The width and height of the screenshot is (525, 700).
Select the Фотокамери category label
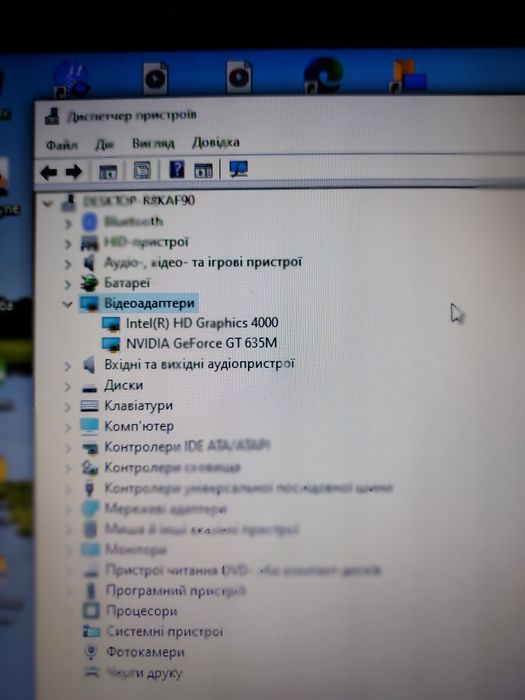145,652
